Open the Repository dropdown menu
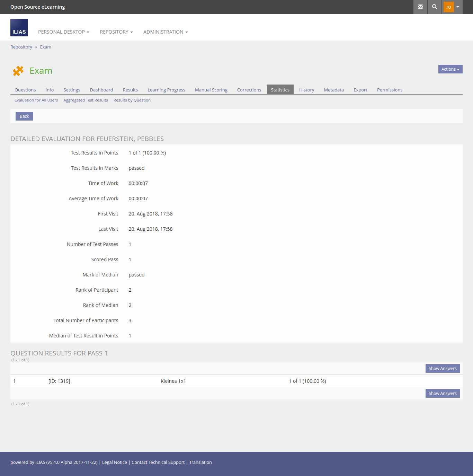 pyautogui.click(x=116, y=32)
